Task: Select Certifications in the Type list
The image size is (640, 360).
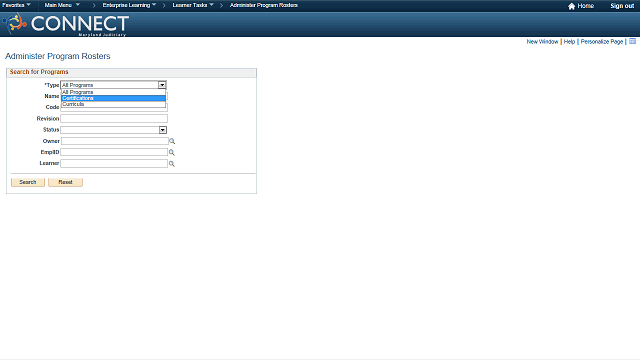Action: coord(113,98)
